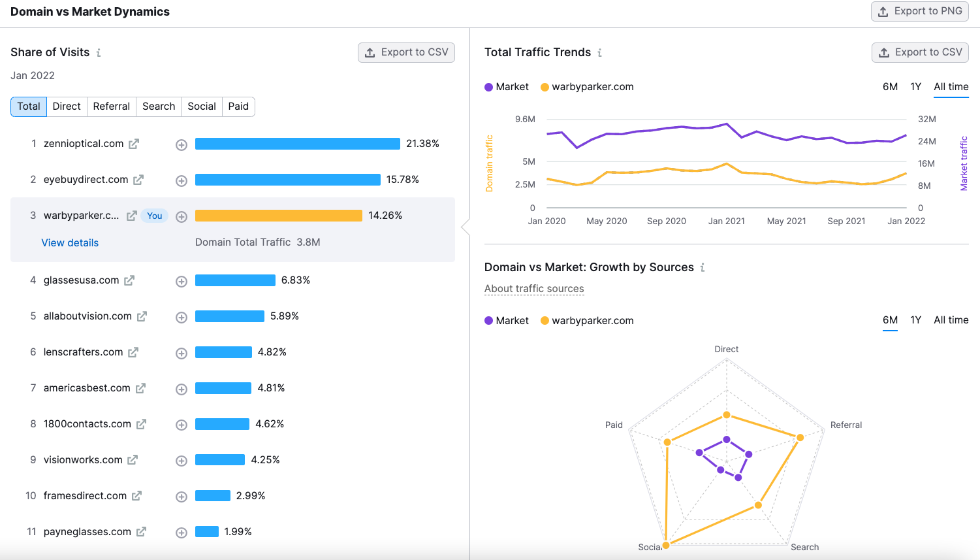Toggle warbyparker.com legend in Growth by Sources
Screen dimensions: 980x560
pyautogui.click(x=587, y=321)
